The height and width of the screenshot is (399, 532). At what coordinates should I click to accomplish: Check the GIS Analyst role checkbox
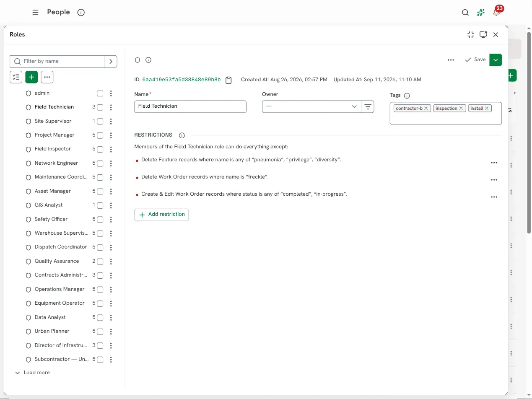click(x=100, y=205)
